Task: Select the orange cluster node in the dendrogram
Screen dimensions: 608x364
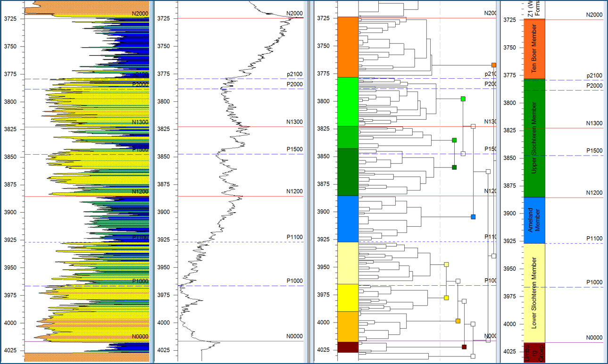Action: tap(494, 65)
